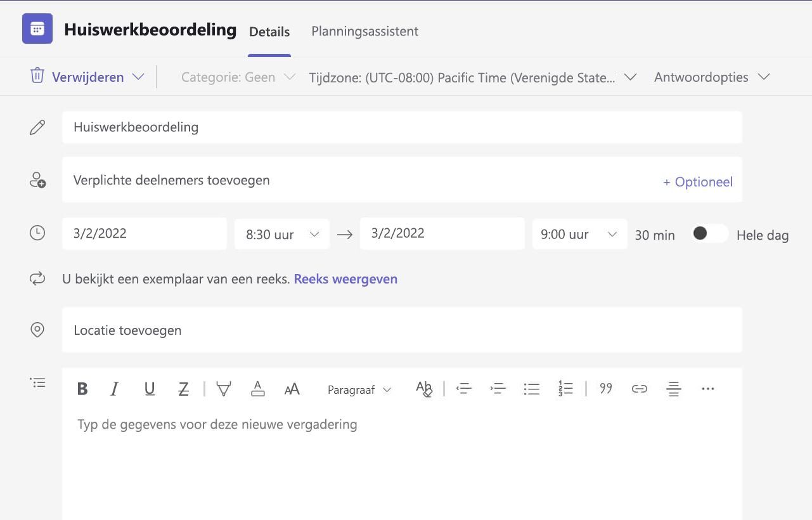Screen dimensions: 812x520
Task: Open text highlight color tool
Action: pos(224,389)
